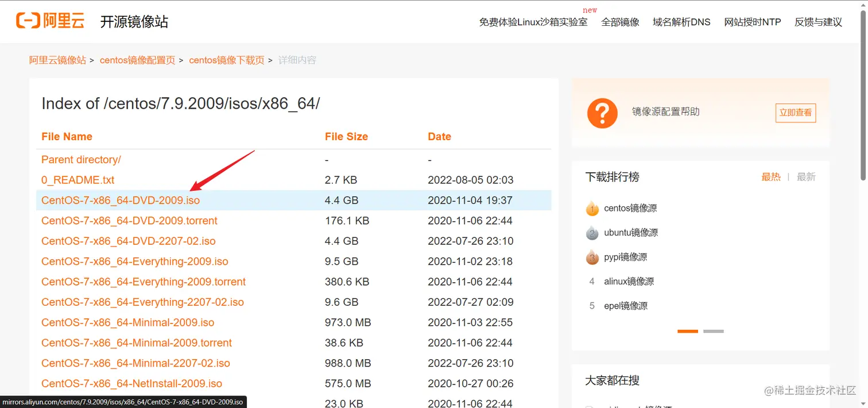Click the 9.5 GB size cell

[342, 261]
